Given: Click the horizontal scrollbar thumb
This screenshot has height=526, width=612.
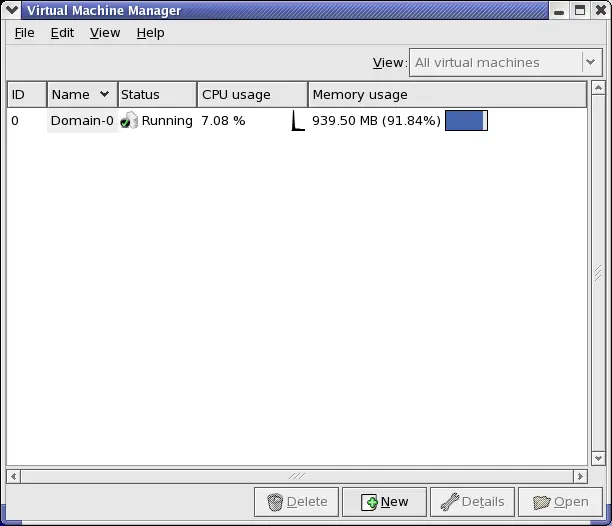Looking at the screenshot, I should (297, 476).
